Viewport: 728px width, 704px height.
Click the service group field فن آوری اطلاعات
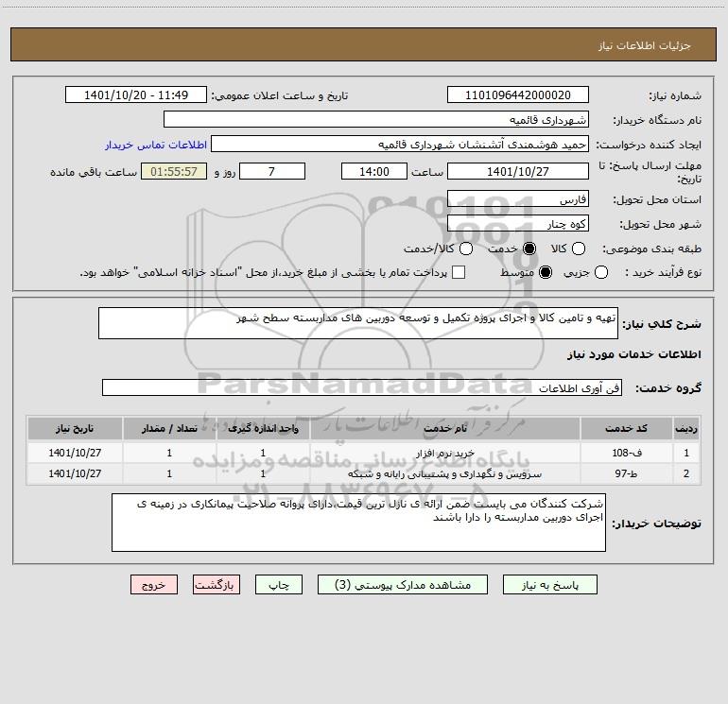coord(362,388)
